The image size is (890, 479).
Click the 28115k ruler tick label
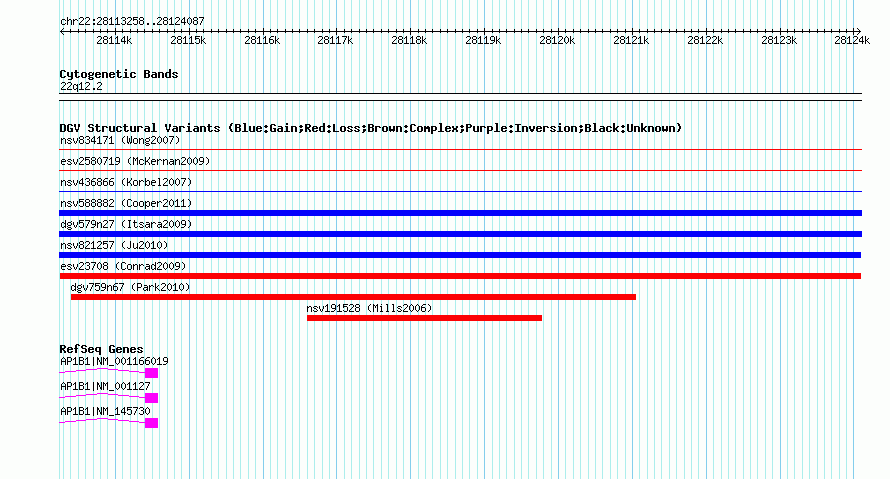(188, 40)
